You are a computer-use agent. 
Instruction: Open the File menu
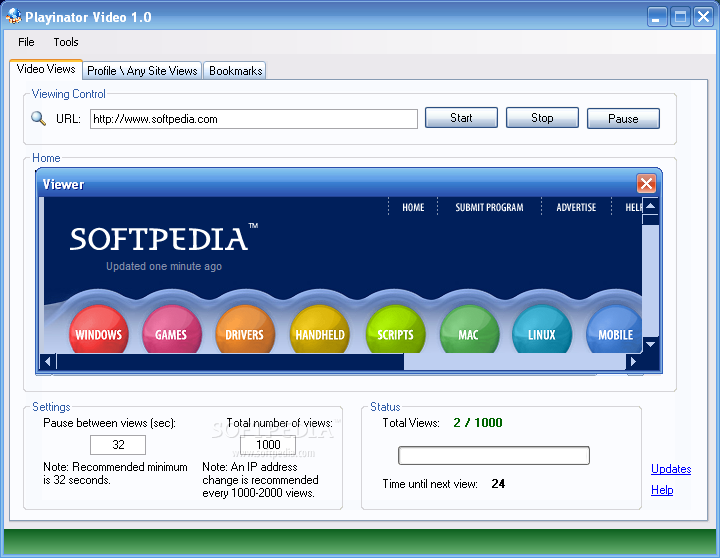(x=26, y=42)
